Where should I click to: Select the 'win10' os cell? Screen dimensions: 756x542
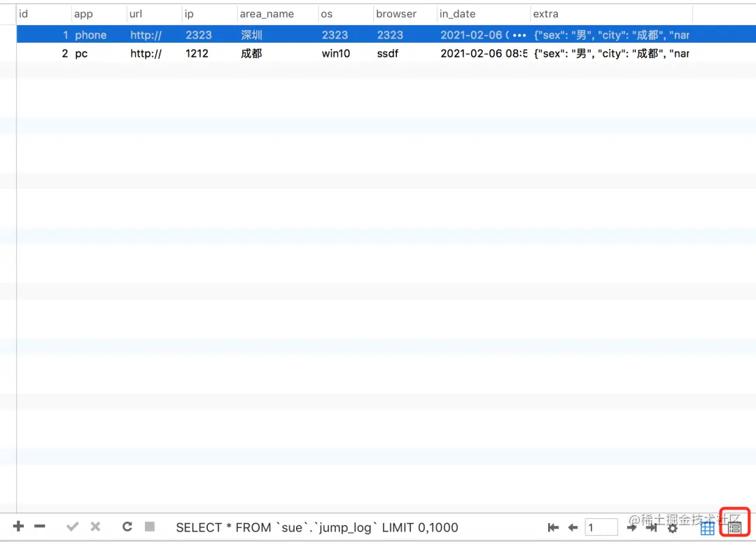point(346,53)
